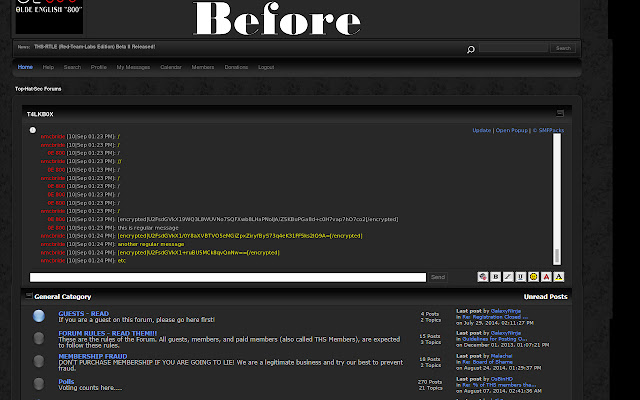The width and height of the screenshot is (640, 400).
Task: Open the Re: % of THS members post
Action: (x=499, y=385)
